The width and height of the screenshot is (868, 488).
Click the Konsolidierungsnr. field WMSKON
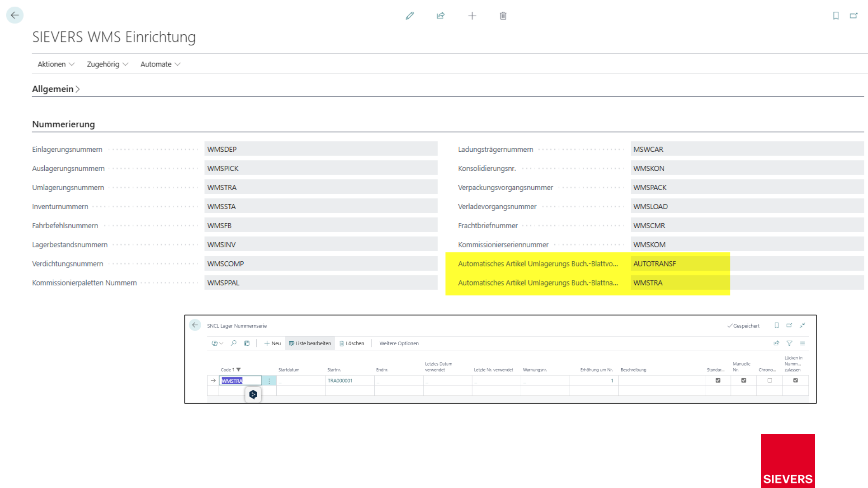tap(747, 168)
